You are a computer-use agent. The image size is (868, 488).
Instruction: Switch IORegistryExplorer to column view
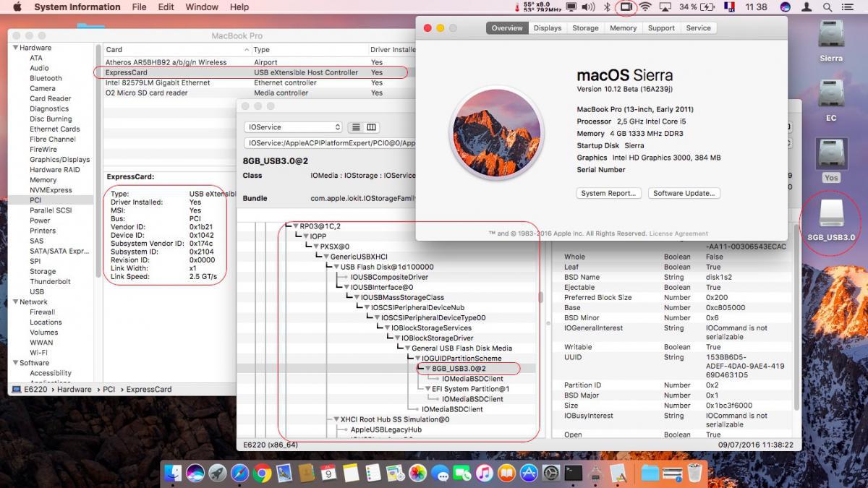coord(372,127)
